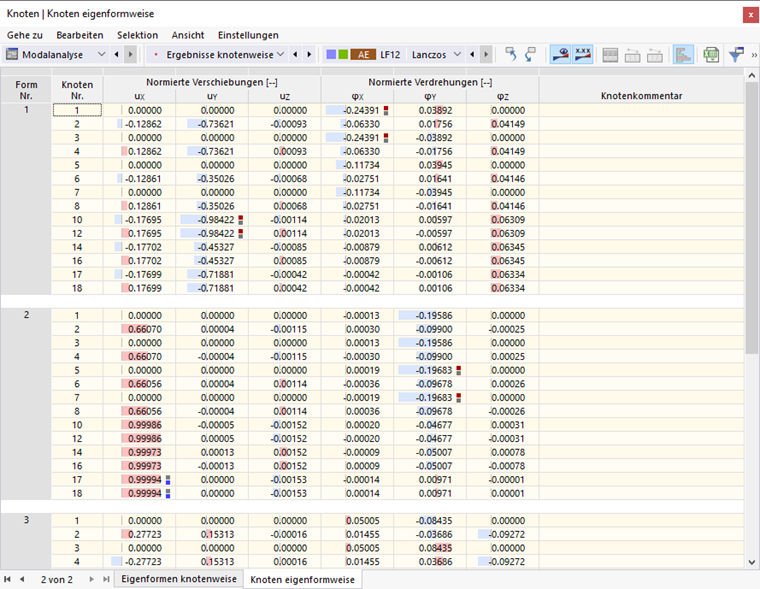Toggle result values x.xx icon

point(583,54)
